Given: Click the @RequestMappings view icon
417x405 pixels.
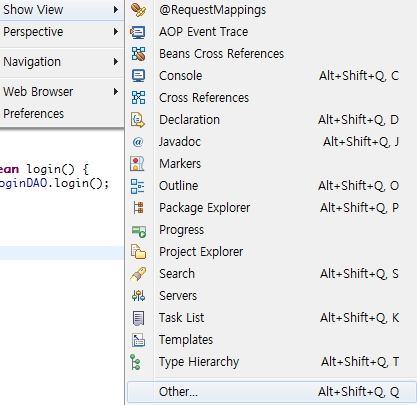Looking at the screenshot, I should tap(138, 10).
